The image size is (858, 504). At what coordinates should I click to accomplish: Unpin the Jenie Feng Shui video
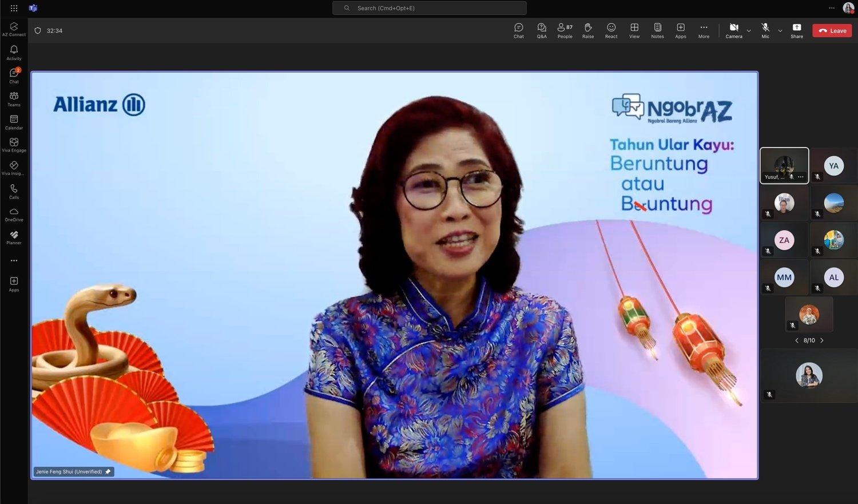pos(108,472)
